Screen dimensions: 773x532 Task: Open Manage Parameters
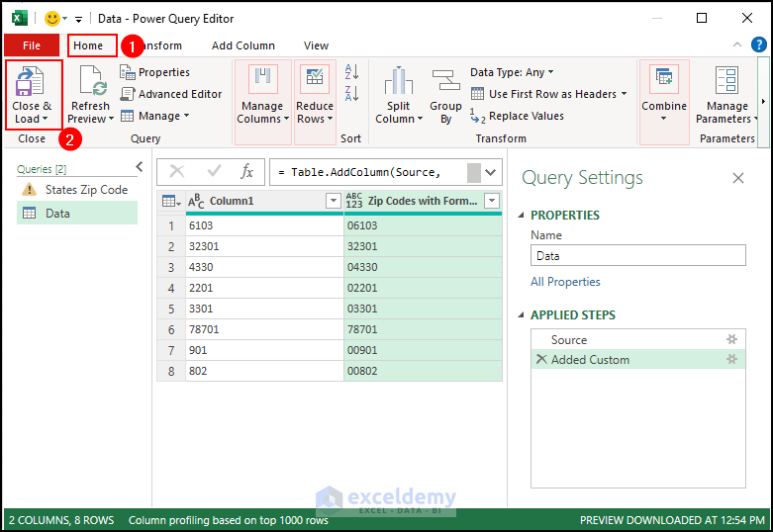point(726,95)
